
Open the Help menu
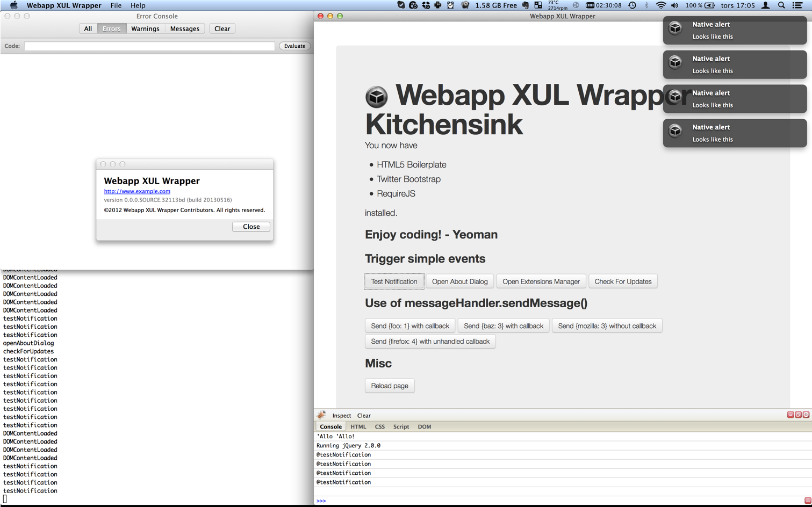click(138, 5)
